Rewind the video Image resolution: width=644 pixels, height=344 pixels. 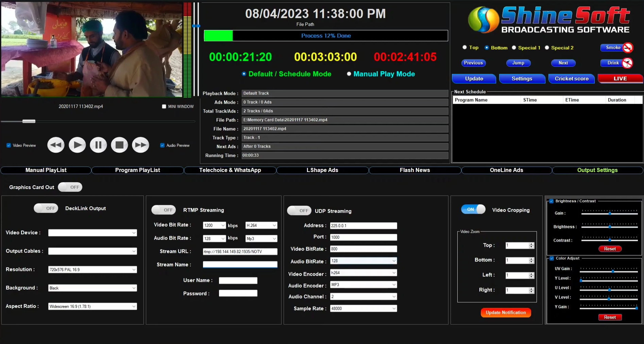(x=55, y=145)
